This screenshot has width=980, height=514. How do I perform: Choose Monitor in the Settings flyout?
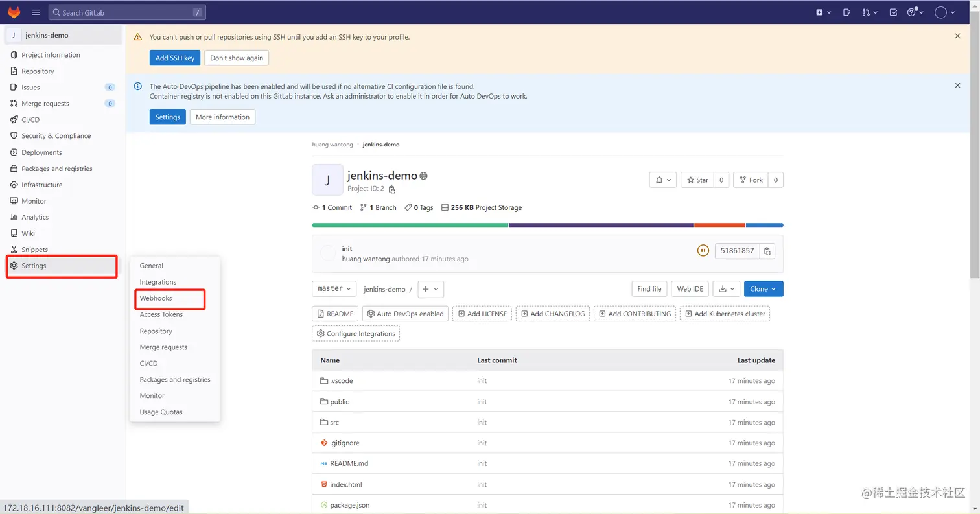[152, 396]
